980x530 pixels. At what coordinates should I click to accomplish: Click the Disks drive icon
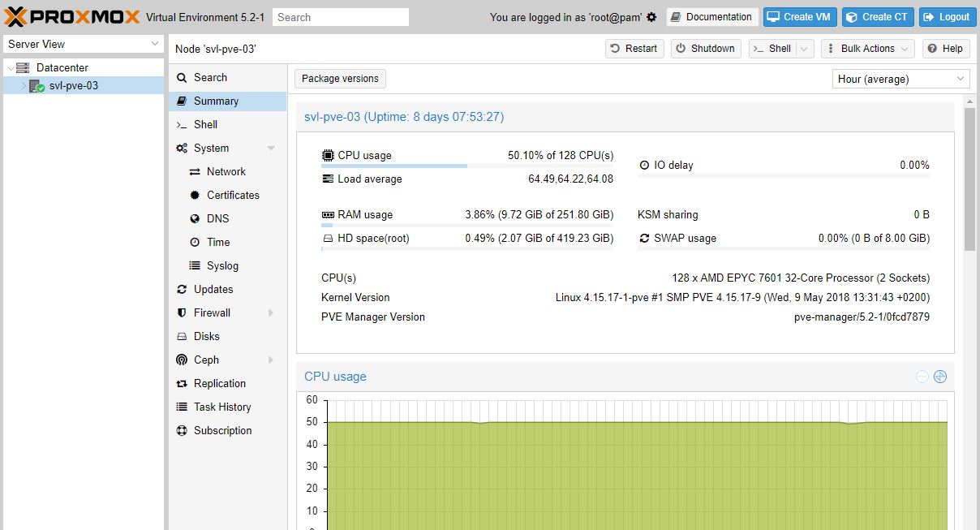click(x=182, y=337)
